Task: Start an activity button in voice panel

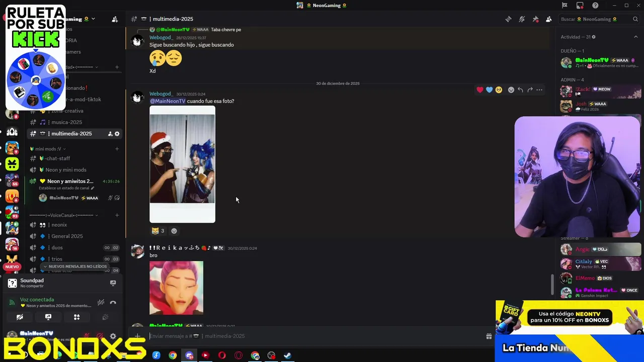Action: (76, 317)
